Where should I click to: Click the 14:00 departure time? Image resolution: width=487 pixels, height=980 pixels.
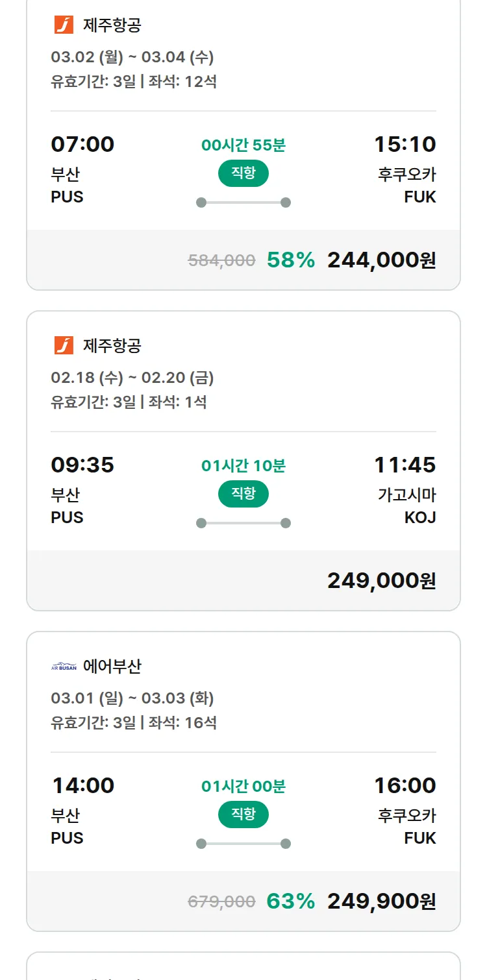tap(83, 786)
